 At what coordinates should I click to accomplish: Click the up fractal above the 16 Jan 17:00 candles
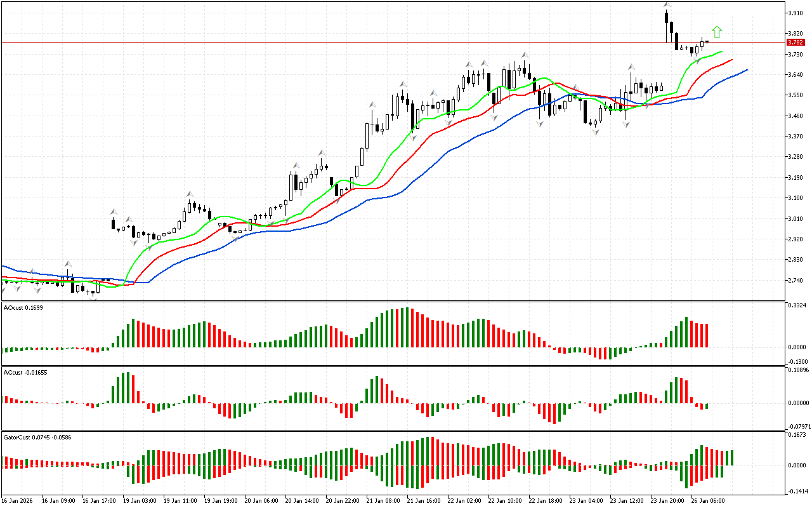coord(67,263)
